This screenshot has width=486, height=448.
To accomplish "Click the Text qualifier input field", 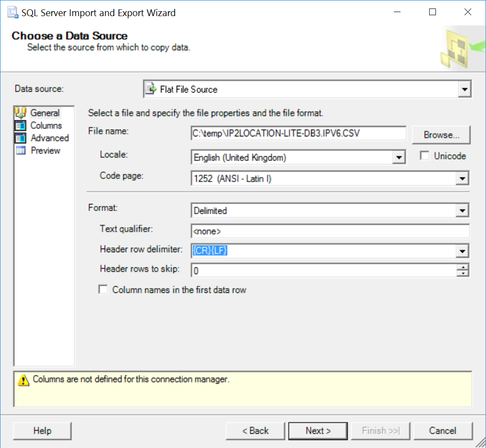I will pos(330,232).
